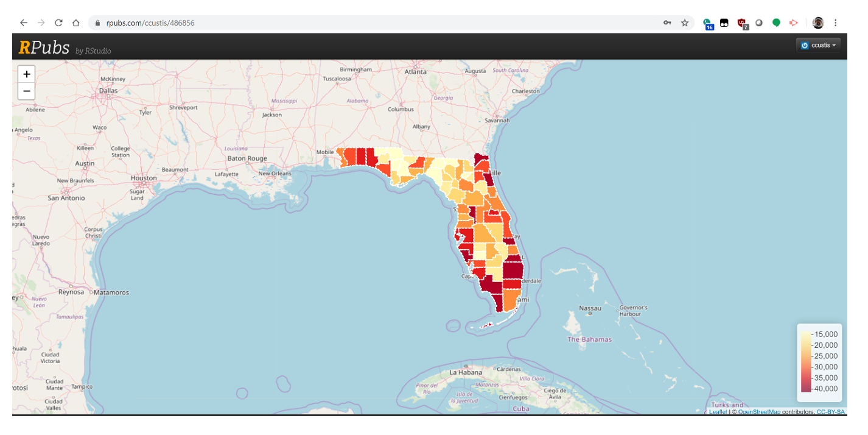
Task: Open the CC-BY-SA license link
Action: pos(830,412)
